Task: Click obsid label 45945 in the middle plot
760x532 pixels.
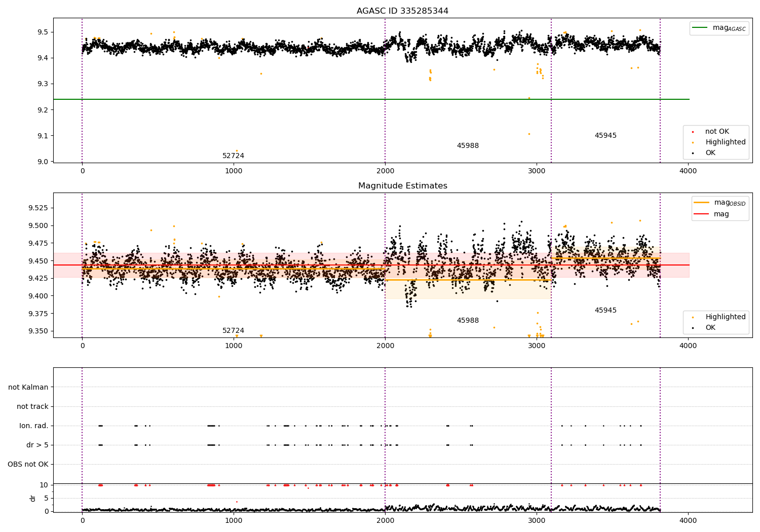Action: tap(605, 311)
